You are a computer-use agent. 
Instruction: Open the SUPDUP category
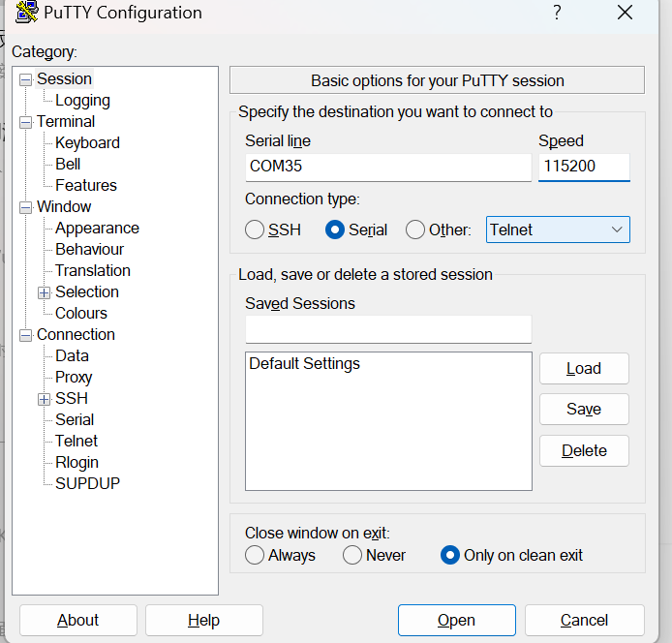coord(87,484)
